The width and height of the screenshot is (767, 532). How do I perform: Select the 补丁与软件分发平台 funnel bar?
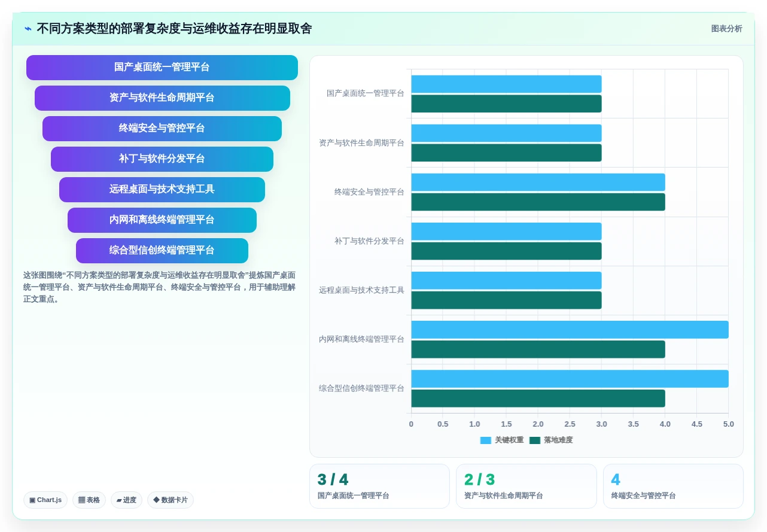point(162,159)
